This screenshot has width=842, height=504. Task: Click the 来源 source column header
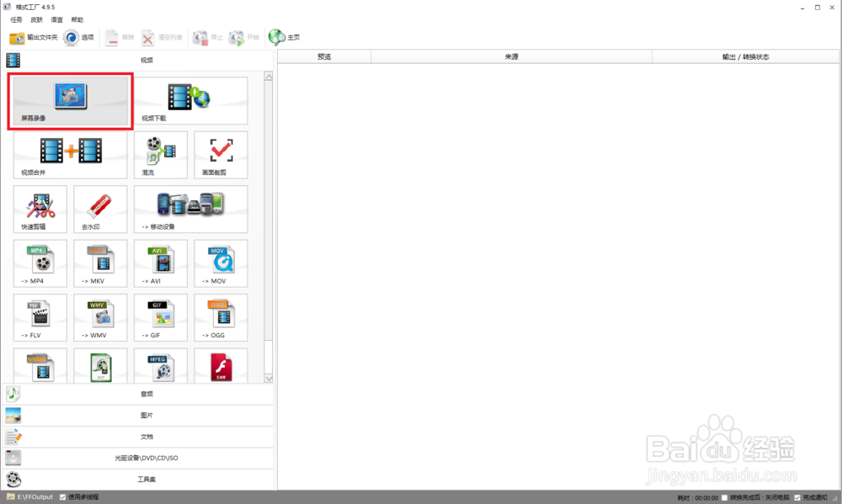[511, 56]
